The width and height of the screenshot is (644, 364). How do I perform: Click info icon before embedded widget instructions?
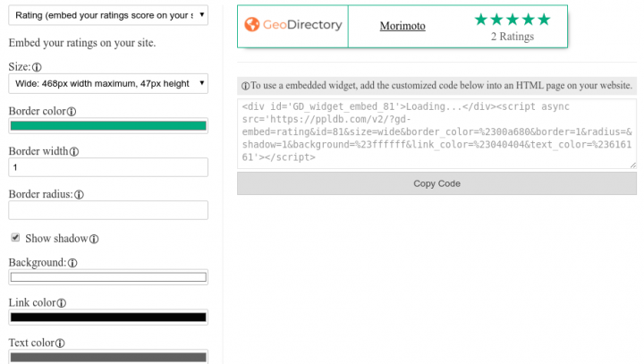click(245, 86)
